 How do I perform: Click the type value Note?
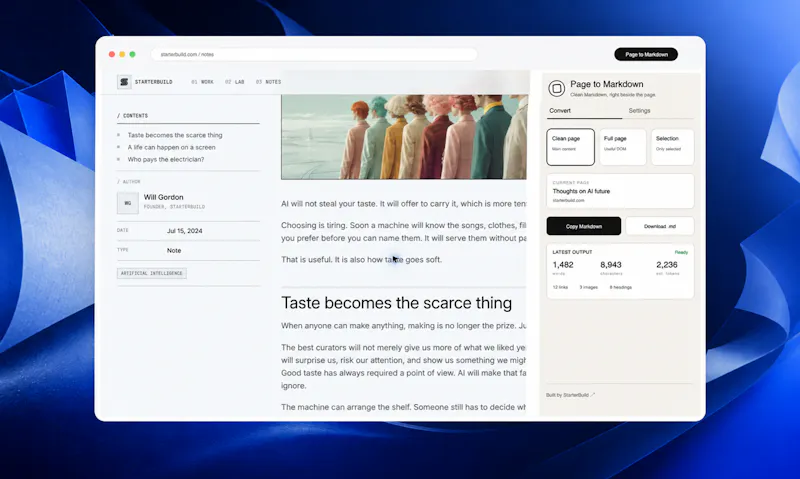(x=174, y=250)
